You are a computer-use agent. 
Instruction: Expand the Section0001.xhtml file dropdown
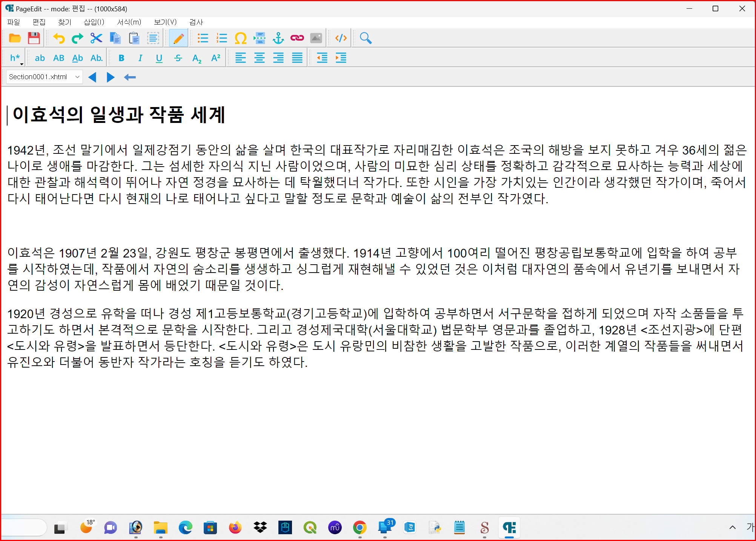77,77
